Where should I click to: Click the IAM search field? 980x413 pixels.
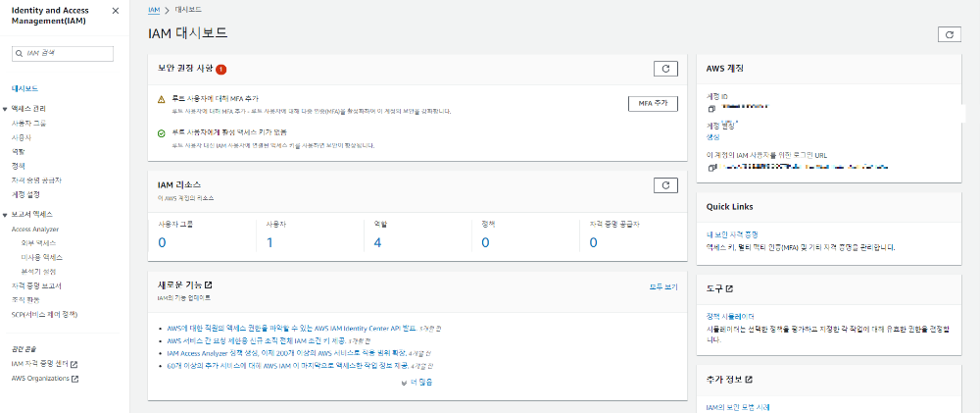click(x=63, y=54)
